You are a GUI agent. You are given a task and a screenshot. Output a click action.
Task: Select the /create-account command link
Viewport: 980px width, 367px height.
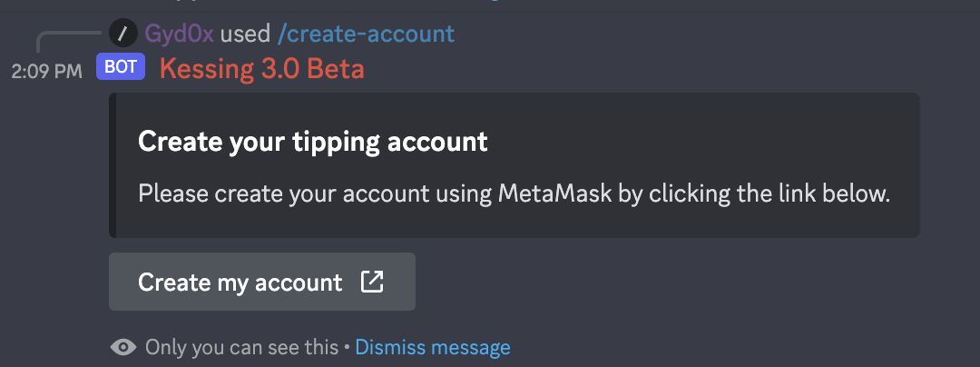[x=366, y=35]
